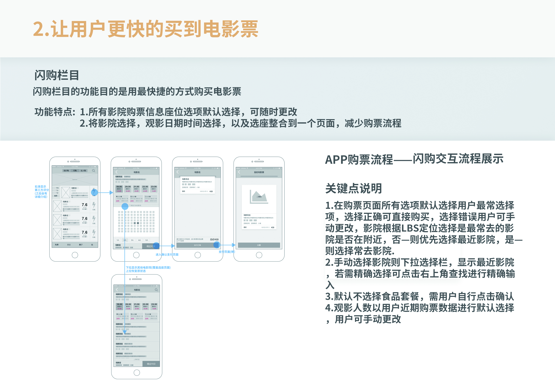Open 圈子 bottom tab
This screenshot has width=555, height=392.
81,245
